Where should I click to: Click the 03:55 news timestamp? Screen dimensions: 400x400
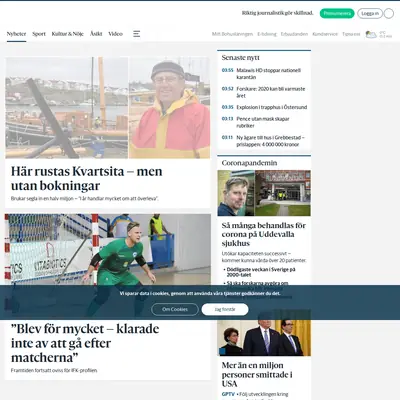[227, 70]
